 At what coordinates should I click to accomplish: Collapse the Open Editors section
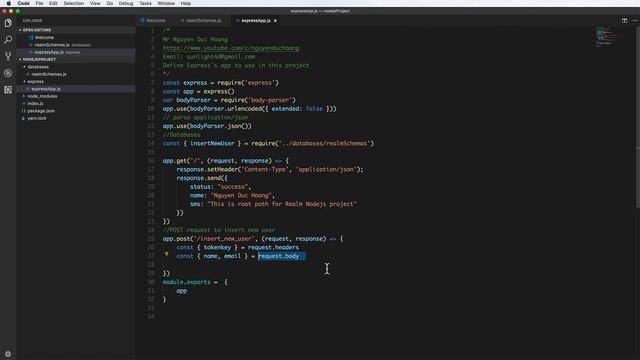coord(37,30)
